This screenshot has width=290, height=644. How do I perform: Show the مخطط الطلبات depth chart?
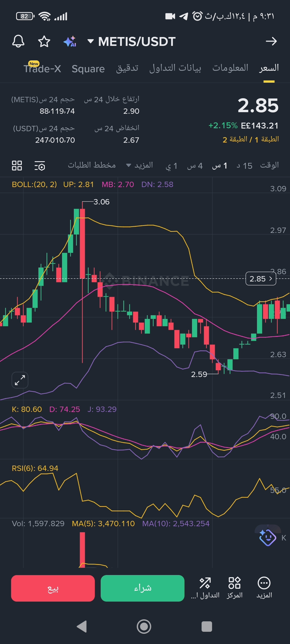click(x=92, y=165)
